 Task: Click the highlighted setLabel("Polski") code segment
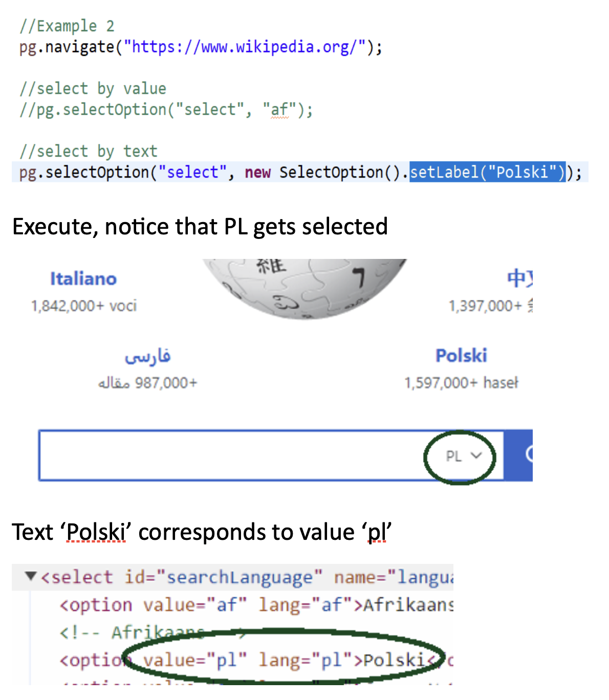[x=487, y=172]
